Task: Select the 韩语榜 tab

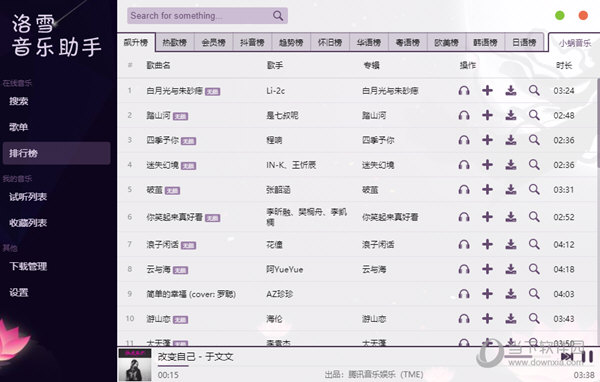Action: point(485,42)
